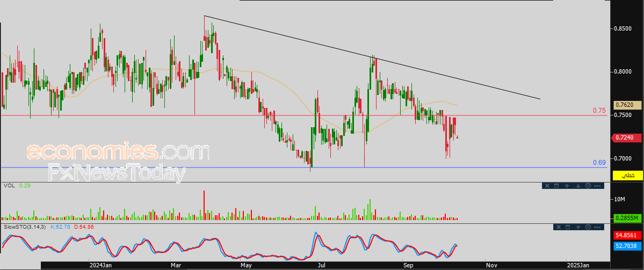Click the 2025Jan time axis label
The height and width of the screenshot is (270, 644).
pyautogui.click(x=578, y=266)
